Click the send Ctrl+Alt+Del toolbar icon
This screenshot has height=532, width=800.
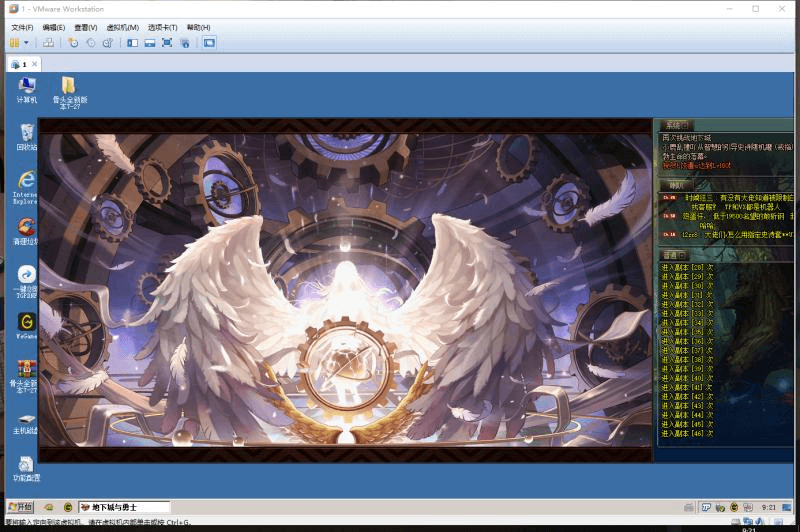(x=48, y=43)
